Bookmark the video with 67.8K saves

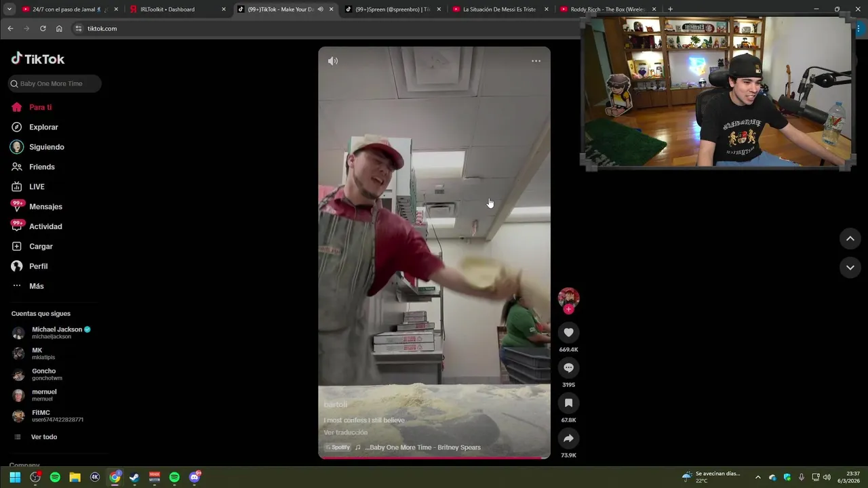tap(568, 403)
